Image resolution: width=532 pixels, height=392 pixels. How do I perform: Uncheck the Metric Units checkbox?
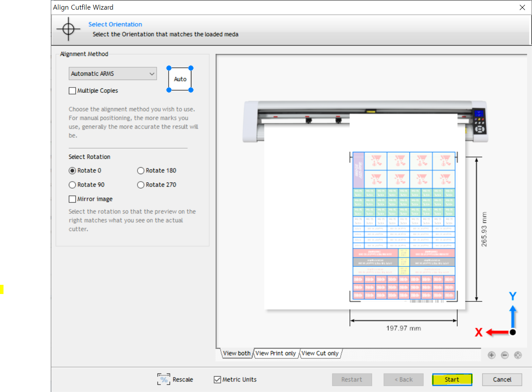(217, 380)
